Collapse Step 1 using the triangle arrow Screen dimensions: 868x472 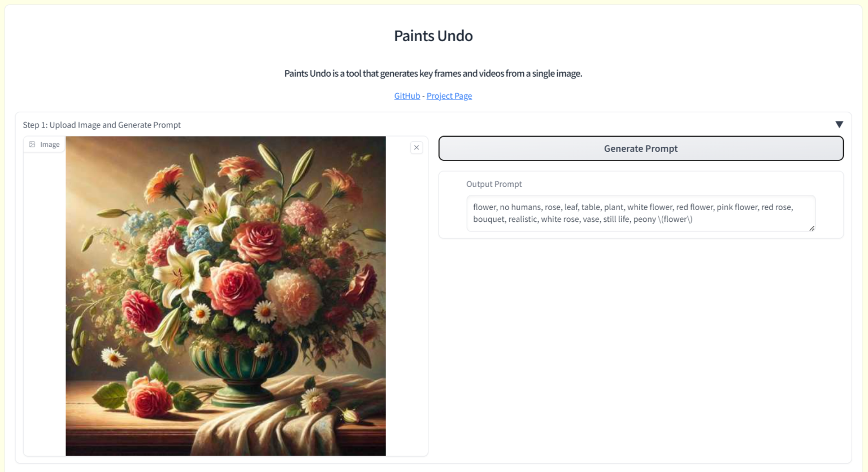[839, 124]
